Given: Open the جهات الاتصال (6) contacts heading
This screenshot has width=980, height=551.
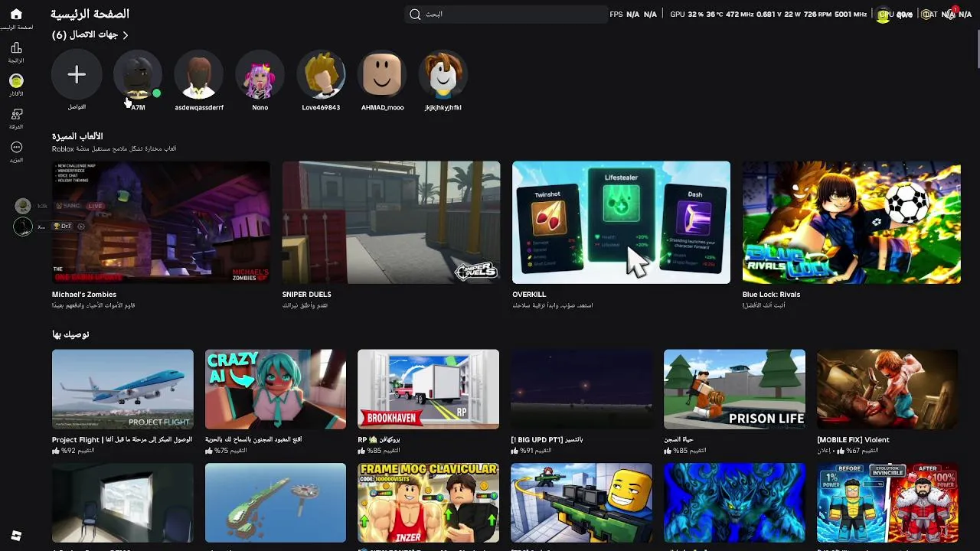Looking at the screenshot, I should tap(85, 35).
